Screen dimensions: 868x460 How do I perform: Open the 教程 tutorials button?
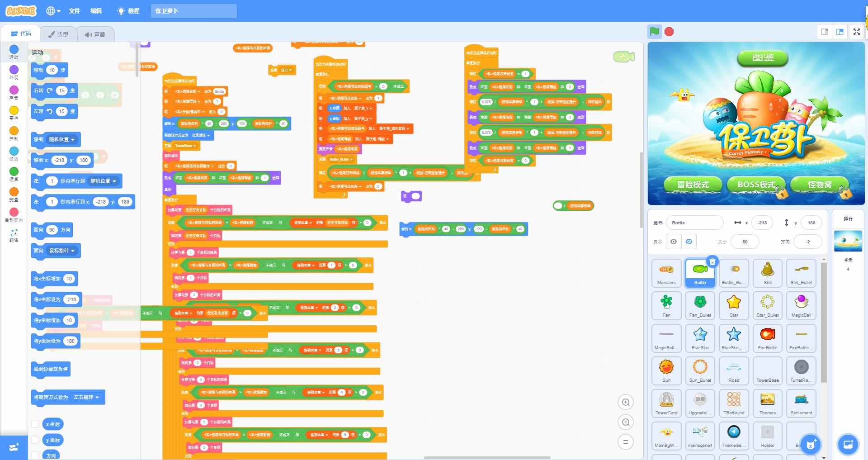[x=128, y=11]
